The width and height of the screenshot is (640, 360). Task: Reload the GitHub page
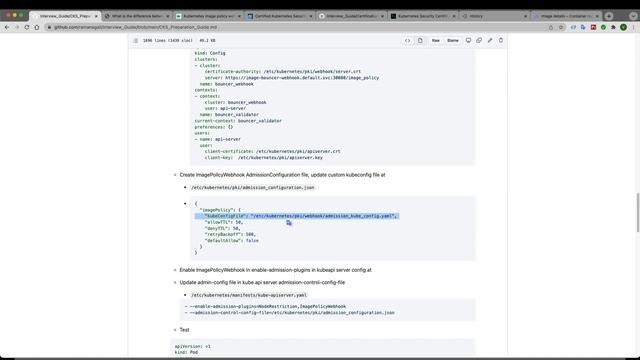27,27
